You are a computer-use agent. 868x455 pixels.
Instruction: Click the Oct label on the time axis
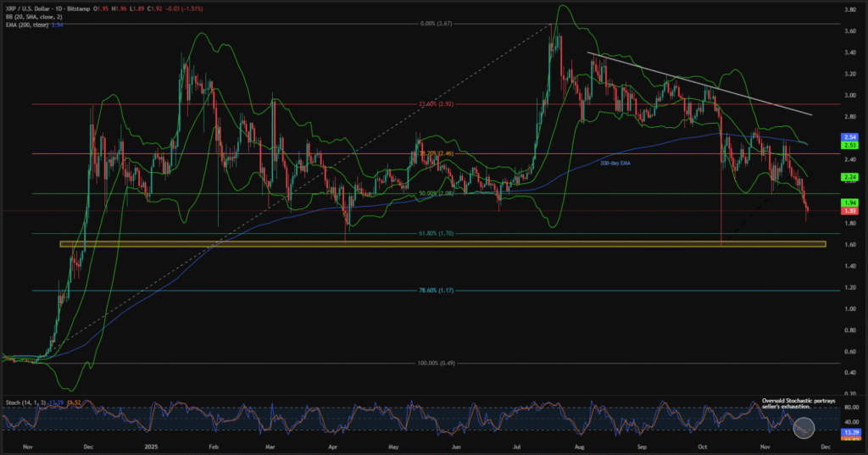[703, 447]
